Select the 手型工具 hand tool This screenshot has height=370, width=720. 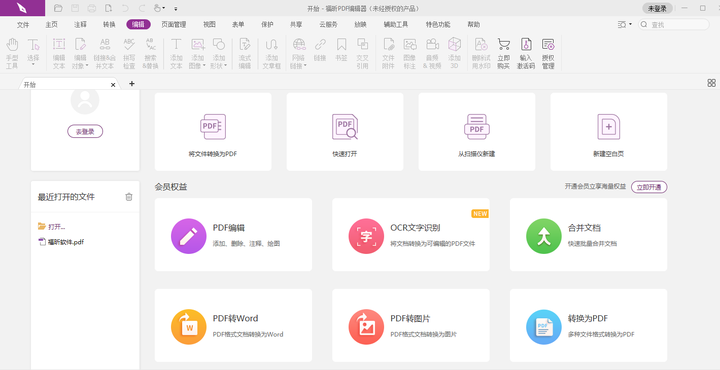(12, 53)
